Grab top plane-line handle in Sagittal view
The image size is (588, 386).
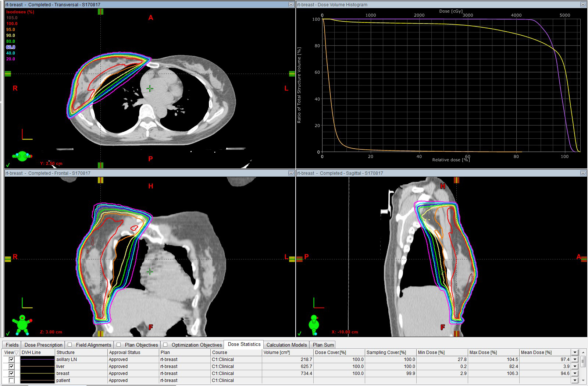(456, 180)
